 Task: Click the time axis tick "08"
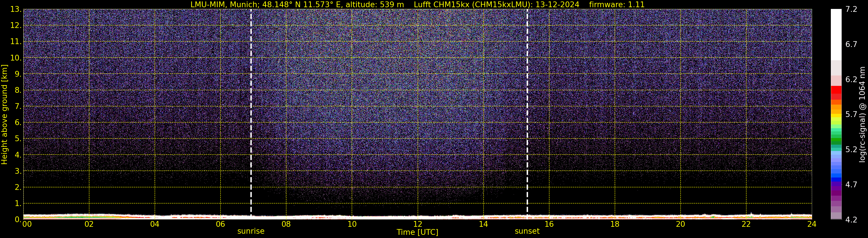(286, 224)
